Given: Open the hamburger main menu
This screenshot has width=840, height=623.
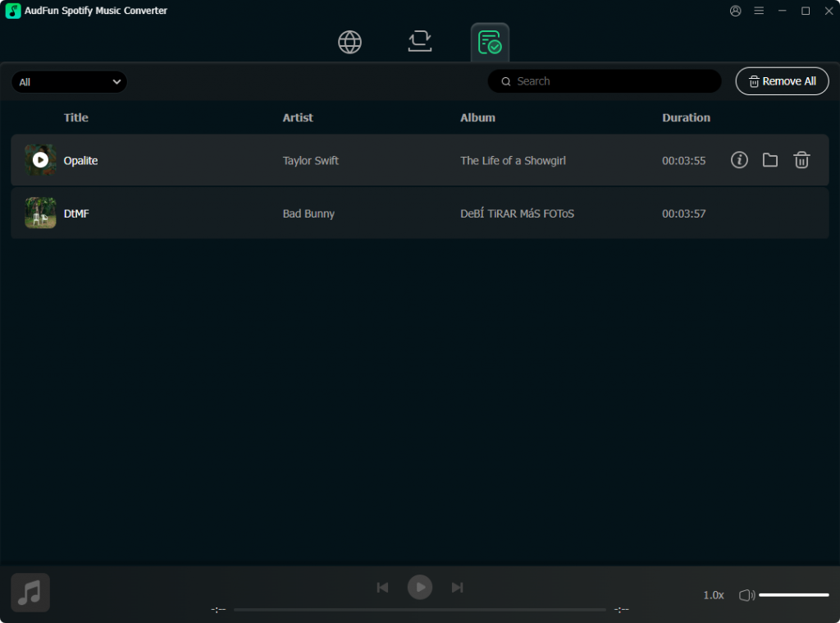Looking at the screenshot, I should pyautogui.click(x=759, y=11).
